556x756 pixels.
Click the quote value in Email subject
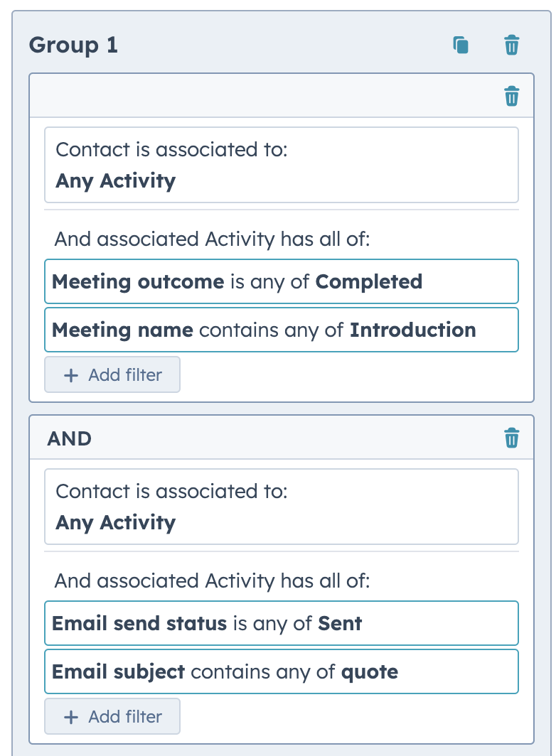(370, 672)
